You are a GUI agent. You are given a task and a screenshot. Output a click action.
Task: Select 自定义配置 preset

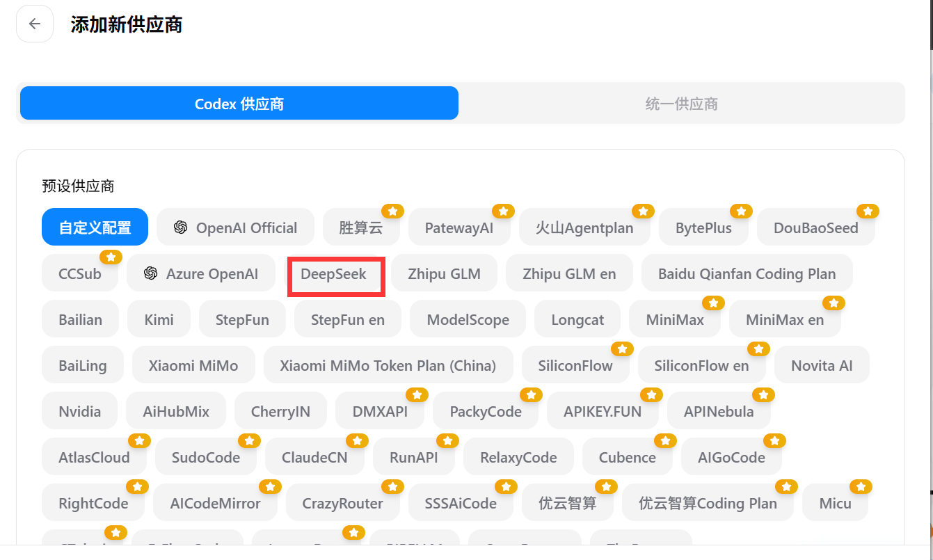click(x=95, y=227)
